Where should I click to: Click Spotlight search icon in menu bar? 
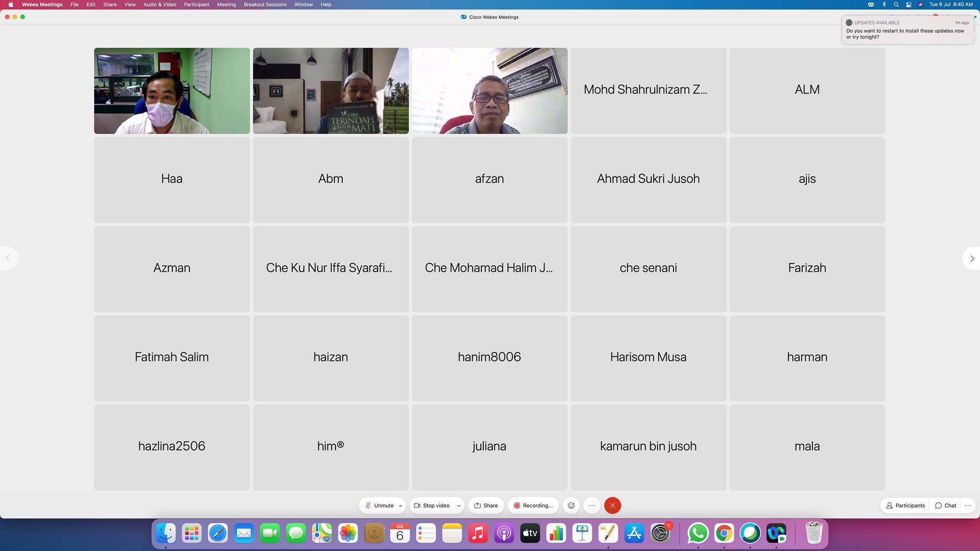896,4
